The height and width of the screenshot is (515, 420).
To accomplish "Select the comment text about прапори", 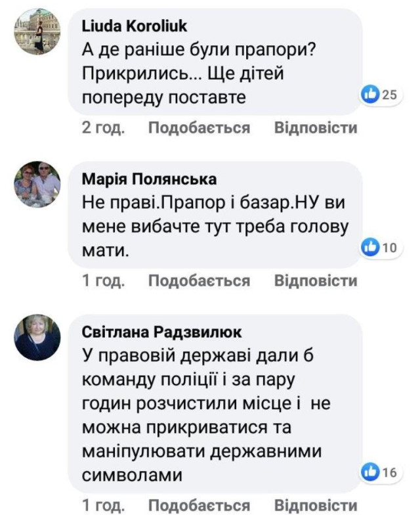I will pyautogui.click(x=197, y=74).
